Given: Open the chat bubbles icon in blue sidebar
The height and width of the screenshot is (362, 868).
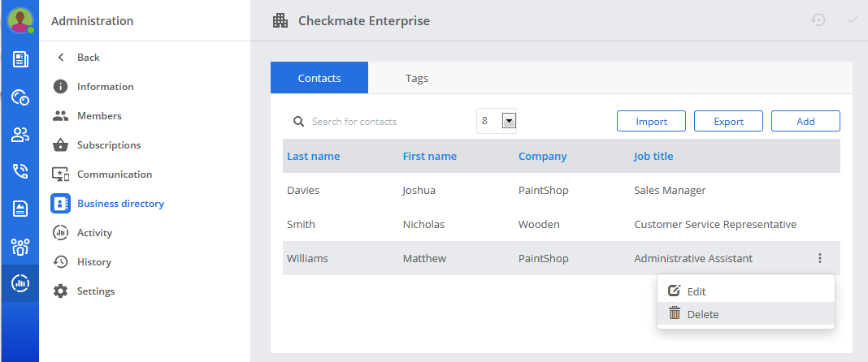Looking at the screenshot, I should (20, 97).
